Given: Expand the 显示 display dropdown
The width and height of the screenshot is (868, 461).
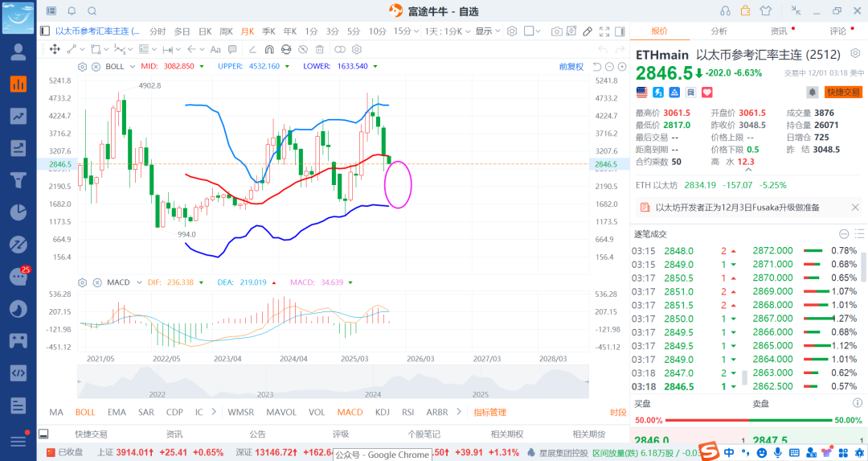Looking at the screenshot, I should pos(485,31).
